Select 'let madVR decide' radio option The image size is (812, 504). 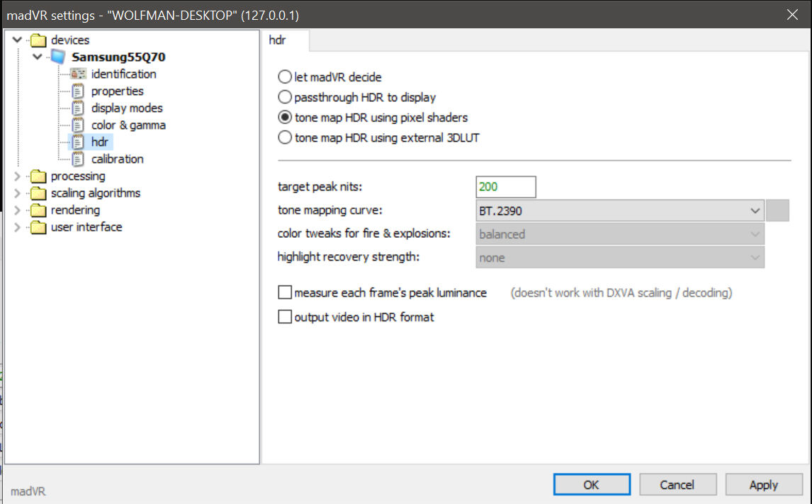point(285,76)
